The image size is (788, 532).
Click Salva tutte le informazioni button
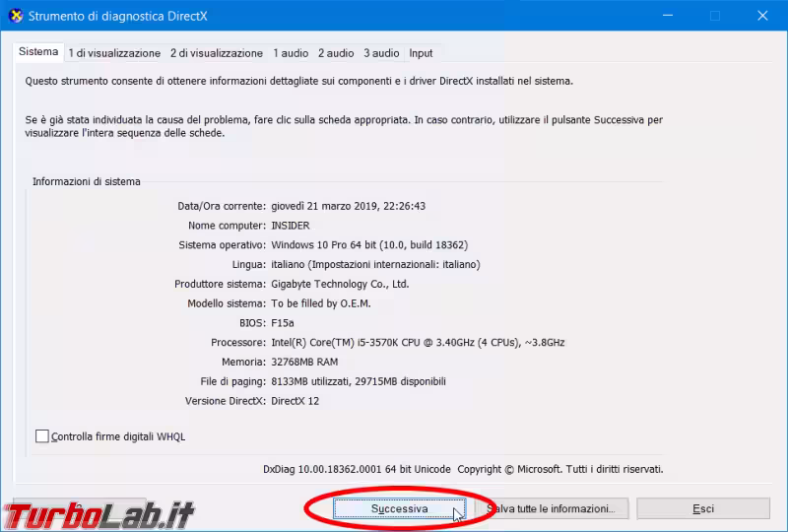[x=551, y=509]
